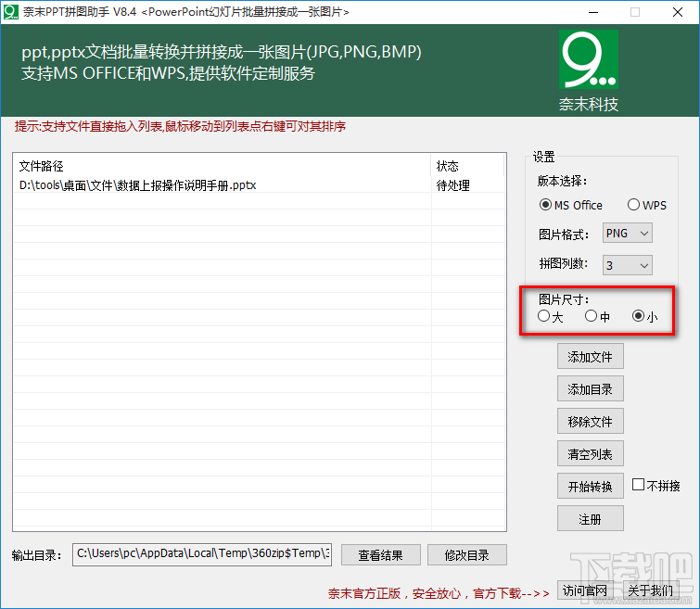Click the 修改目录 button

point(467,555)
